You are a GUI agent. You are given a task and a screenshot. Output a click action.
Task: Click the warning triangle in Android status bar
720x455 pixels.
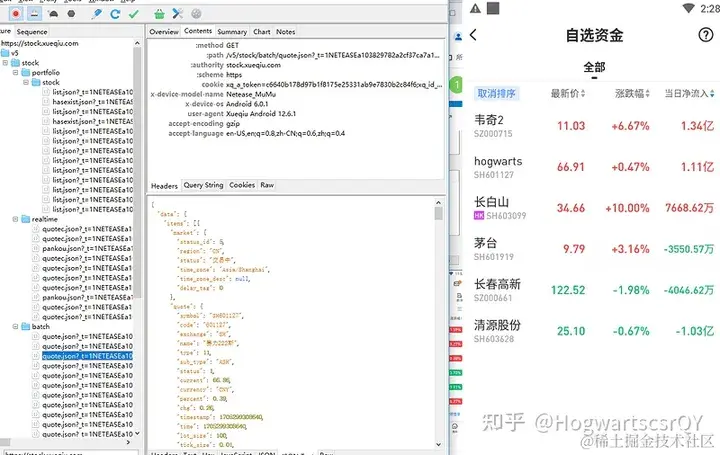click(475, 8)
